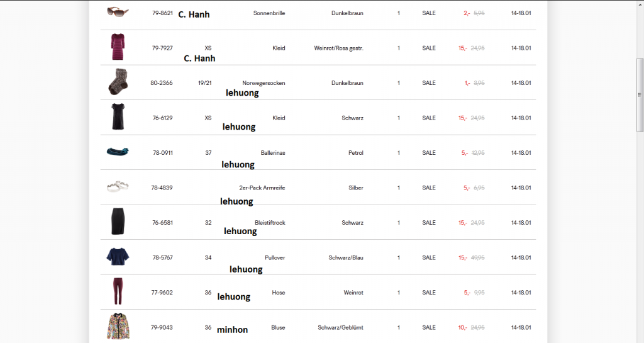Select the black Kleid product image
Image resolution: width=644 pixels, height=343 pixels.
118,117
